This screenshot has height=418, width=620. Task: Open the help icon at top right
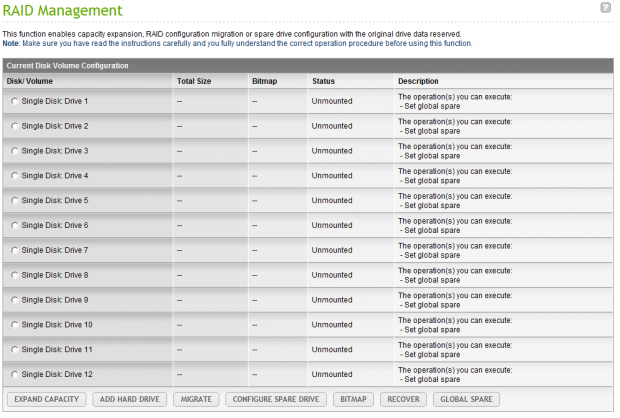(605, 7)
